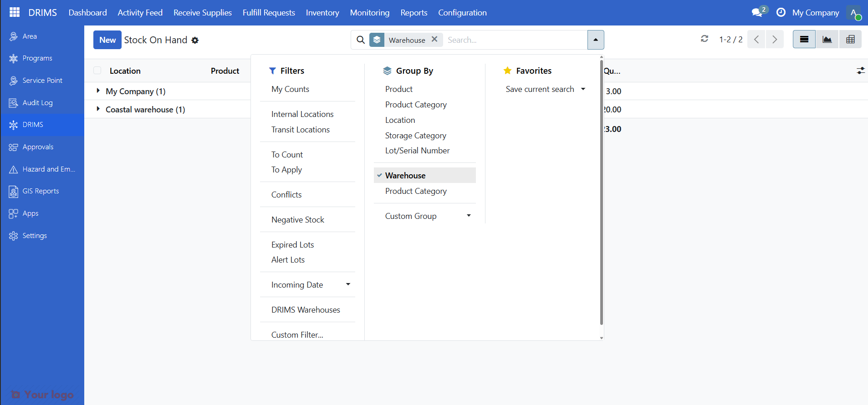Open the apps grid menu icon
868x405 pixels.
(x=15, y=12)
